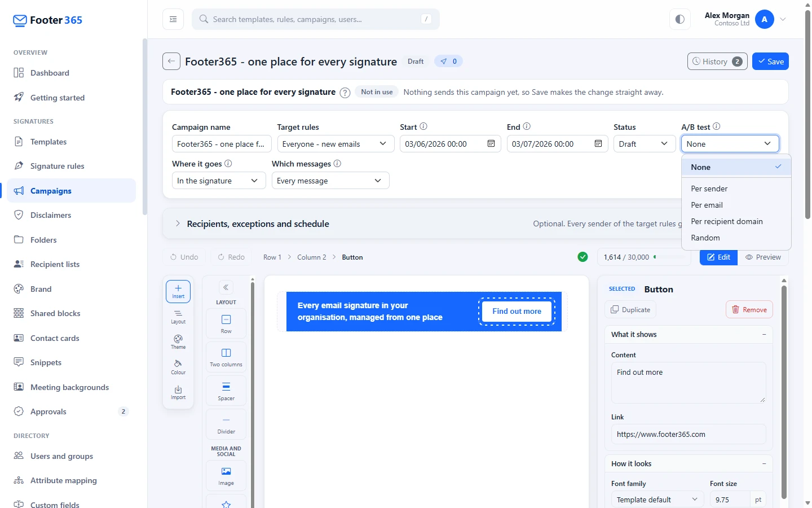Image resolution: width=812 pixels, height=508 pixels.
Task: Open the campaign help question mark icon
Action: click(x=345, y=93)
